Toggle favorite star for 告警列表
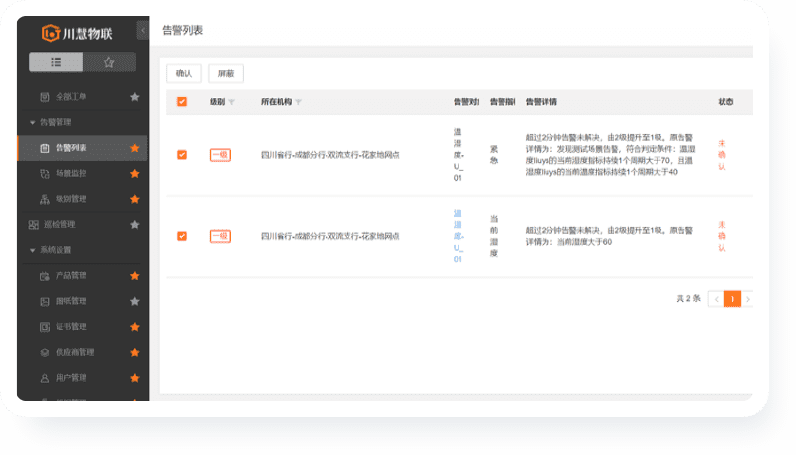The width and height of the screenshot is (796, 455). tap(135, 148)
